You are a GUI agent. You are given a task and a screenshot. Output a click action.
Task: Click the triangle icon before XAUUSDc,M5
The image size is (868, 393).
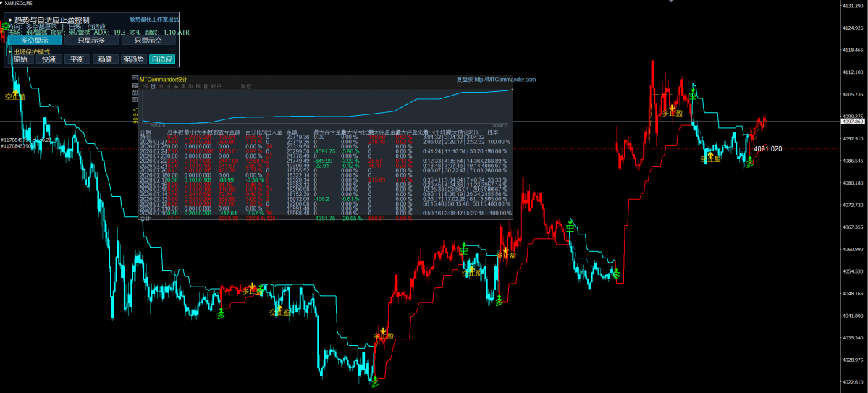tap(2, 3)
